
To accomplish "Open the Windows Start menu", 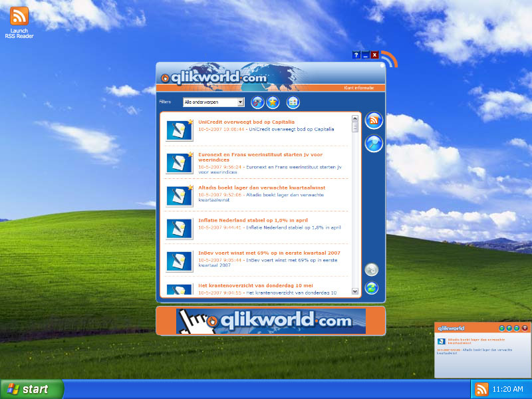I will pos(32,389).
